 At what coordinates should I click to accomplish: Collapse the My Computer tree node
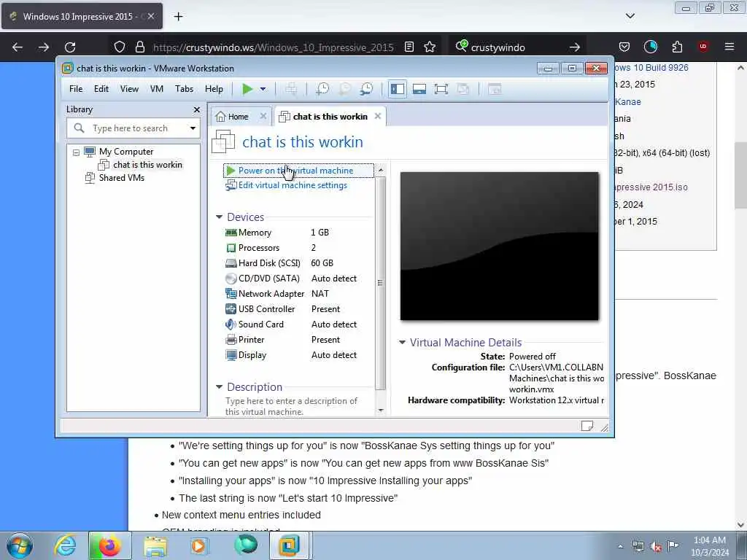pyautogui.click(x=76, y=152)
